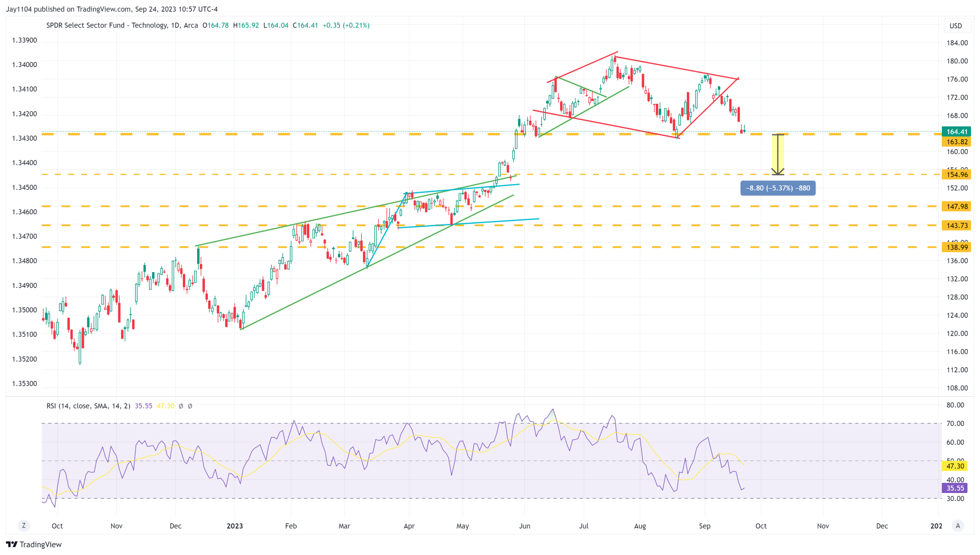980x555 pixels.
Task: Click the Dec label right of Nov 2023
Action: [x=882, y=526]
